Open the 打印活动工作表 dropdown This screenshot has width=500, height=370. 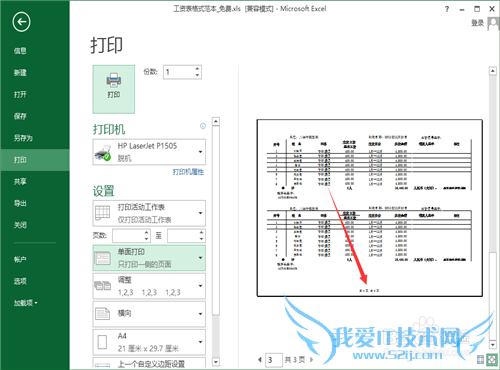149,213
